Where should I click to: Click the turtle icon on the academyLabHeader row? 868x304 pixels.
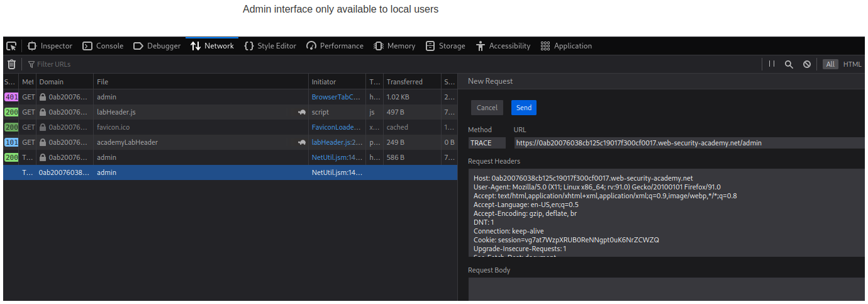click(302, 142)
